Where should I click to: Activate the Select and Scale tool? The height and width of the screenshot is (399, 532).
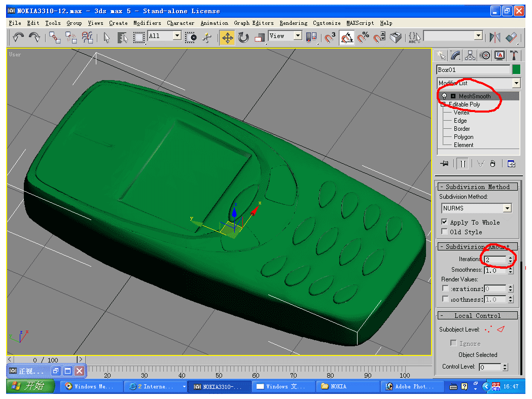point(260,38)
